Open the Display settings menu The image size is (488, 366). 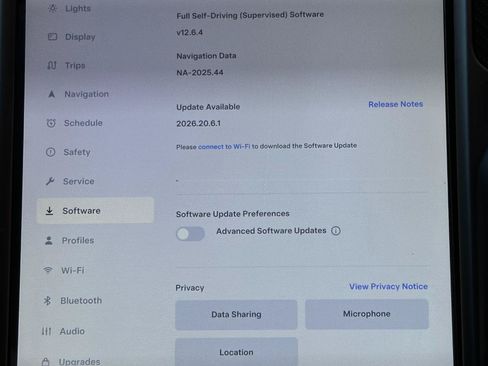click(80, 36)
